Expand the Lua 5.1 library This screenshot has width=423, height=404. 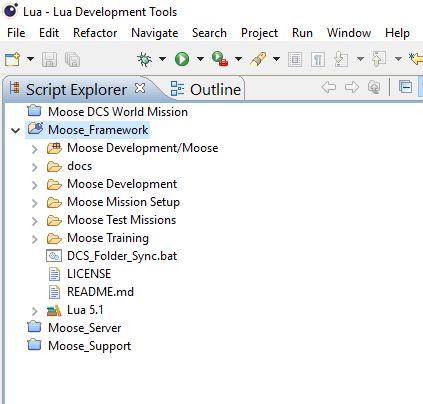(34, 311)
